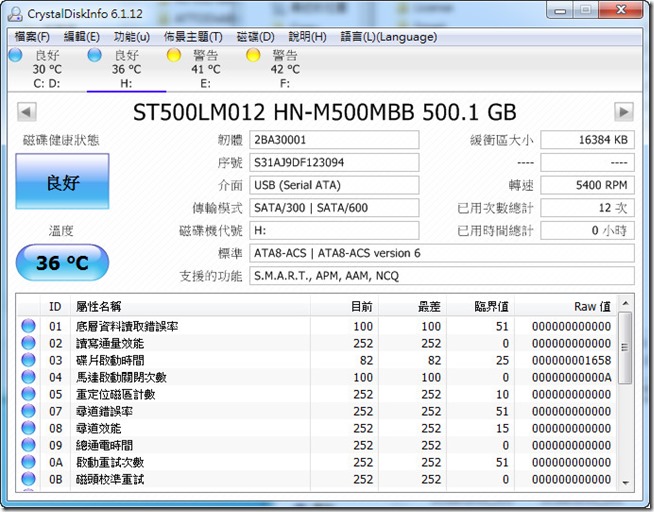Click the standard field ATA8-ACS version 6

(442, 253)
